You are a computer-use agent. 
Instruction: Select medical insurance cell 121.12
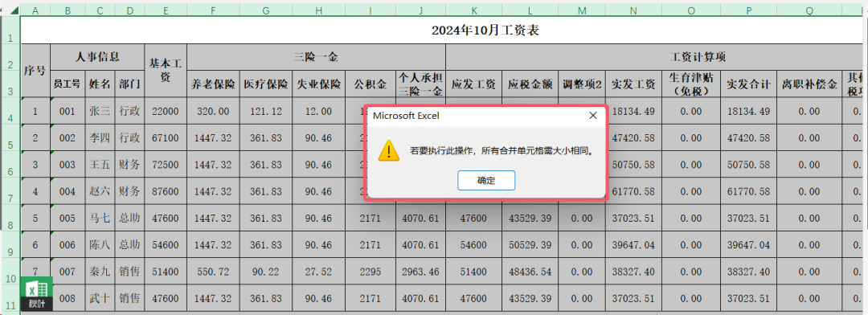coord(266,111)
